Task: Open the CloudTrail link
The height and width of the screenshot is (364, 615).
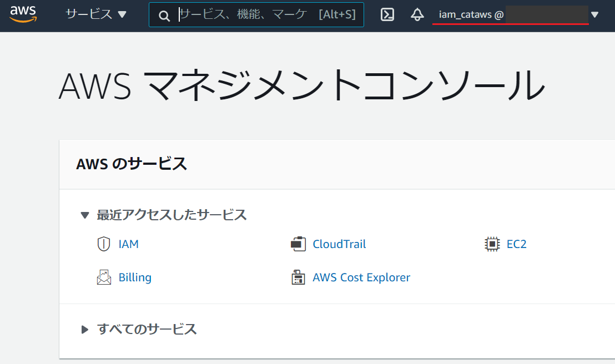Action: click(x=339, y=244)
